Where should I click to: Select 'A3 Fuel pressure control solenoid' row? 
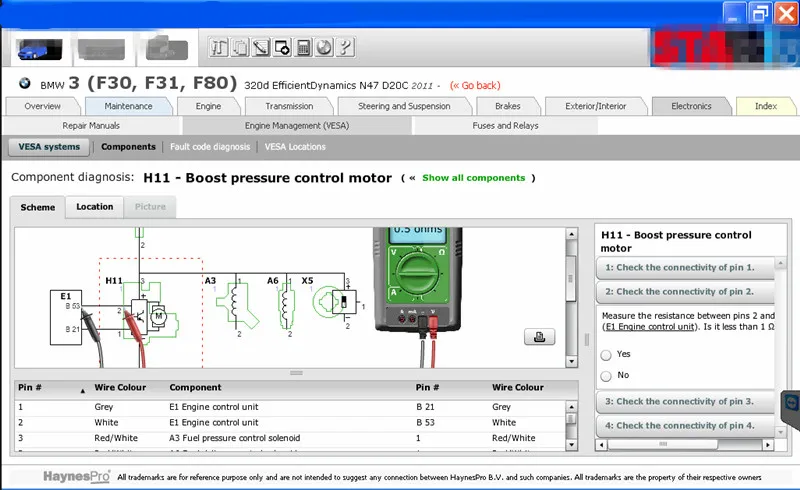tap(290, 438)
